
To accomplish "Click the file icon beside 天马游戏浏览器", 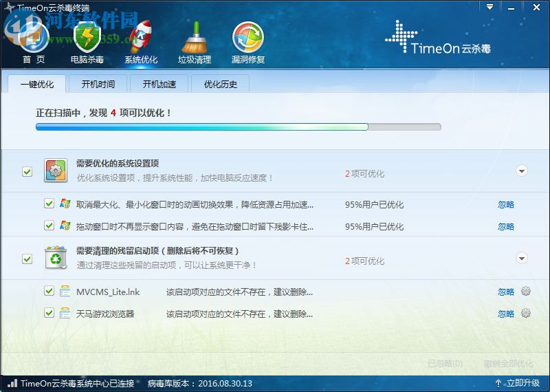I will click(65, 313).
